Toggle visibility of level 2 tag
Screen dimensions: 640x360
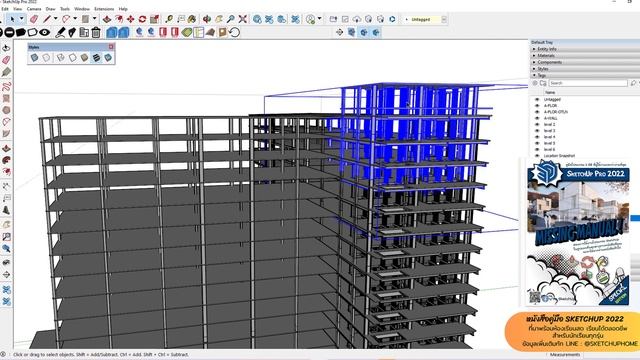[537, 124]
